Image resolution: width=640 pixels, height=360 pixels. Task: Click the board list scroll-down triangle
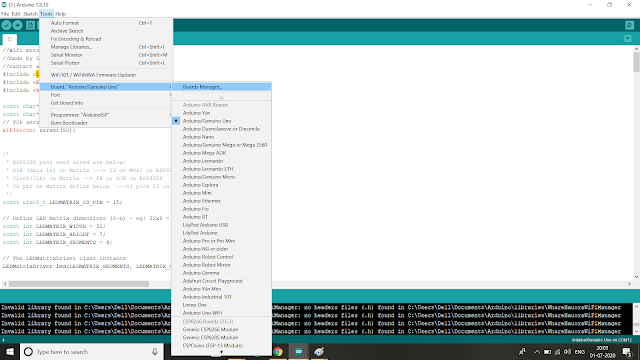coord(222,352)
